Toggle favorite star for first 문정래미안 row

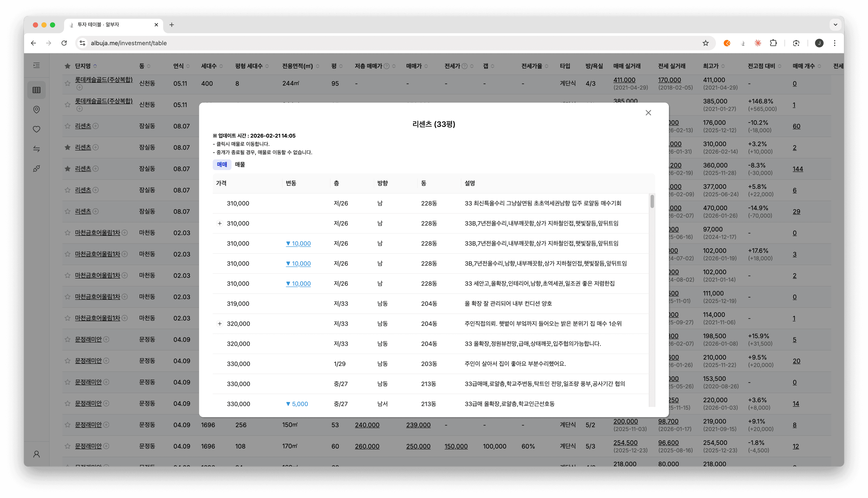[x=67, y=339]
